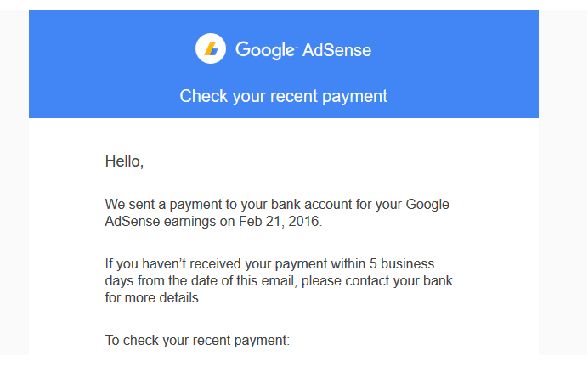
Task: Click the Google wordmark in header
Action: (x=265, y=50)
